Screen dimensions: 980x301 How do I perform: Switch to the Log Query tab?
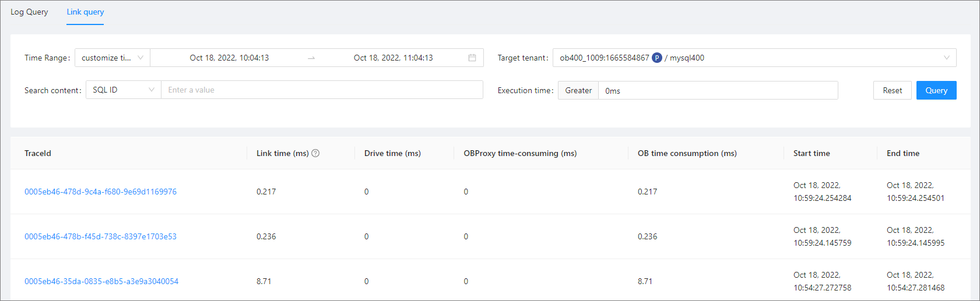(x=29, y=12)
